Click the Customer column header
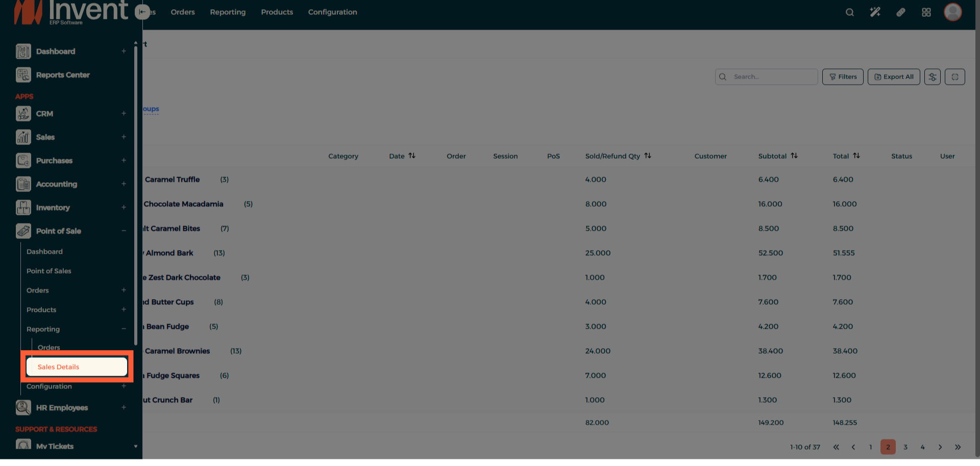This screenshot has height=466, width=980. click(710, 156)
